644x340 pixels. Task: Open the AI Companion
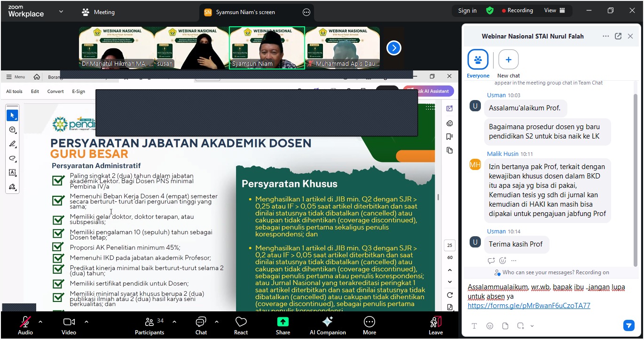328,325
